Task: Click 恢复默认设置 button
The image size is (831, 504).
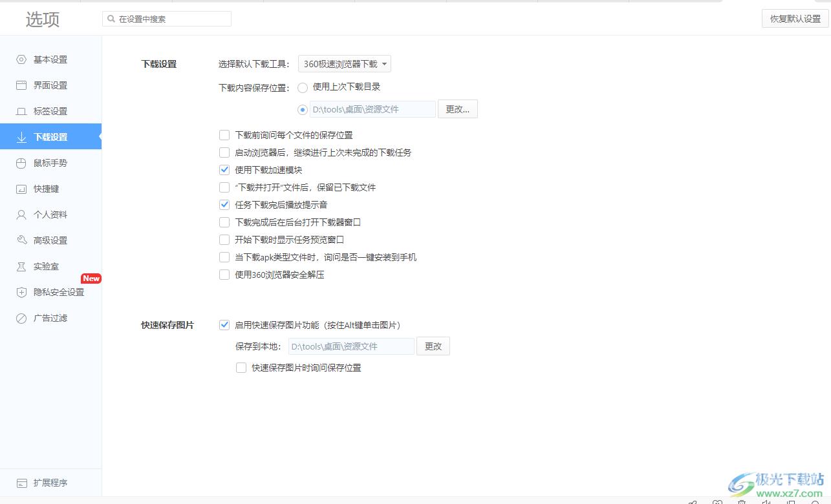Action: click(x=795, y=19)
